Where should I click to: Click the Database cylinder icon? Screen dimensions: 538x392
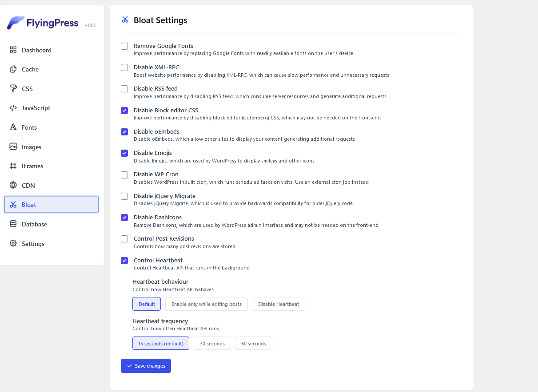[x=13, y=224]
